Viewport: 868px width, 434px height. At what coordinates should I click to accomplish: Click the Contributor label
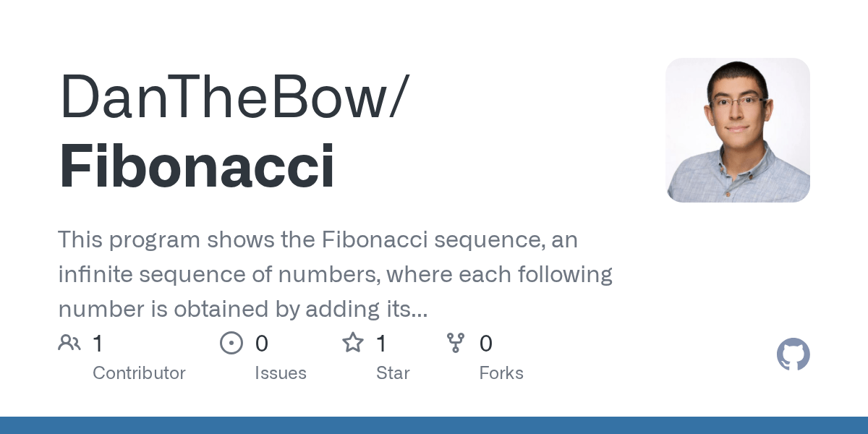click(139, 373)
